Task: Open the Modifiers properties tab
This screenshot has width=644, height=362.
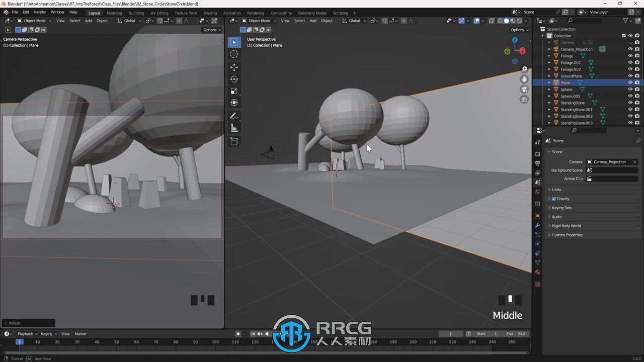Action: click(x=537, y=225)
